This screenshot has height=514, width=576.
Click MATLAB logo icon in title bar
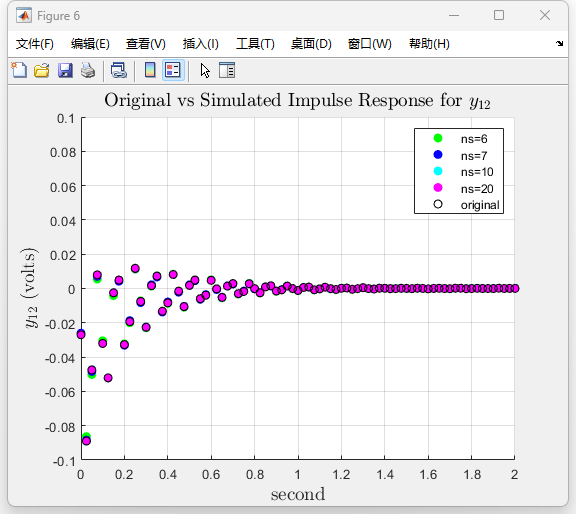(x=24, y=15)
